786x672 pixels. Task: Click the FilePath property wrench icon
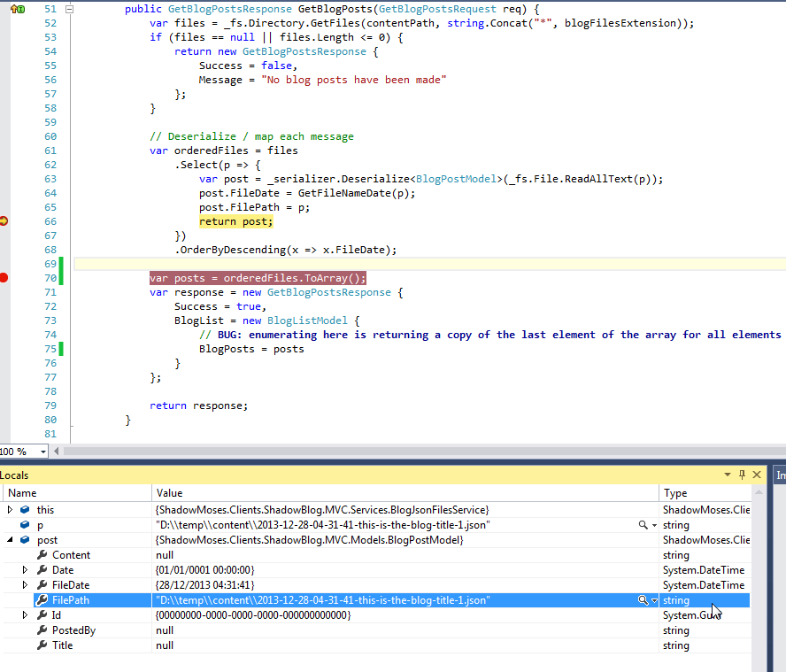pyautogui.click(x=42, y=599)
